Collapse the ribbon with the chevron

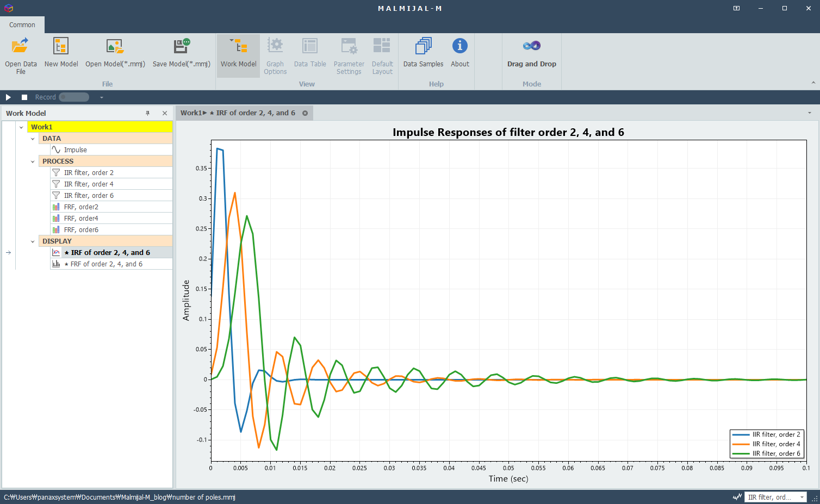tap(813, 83)
